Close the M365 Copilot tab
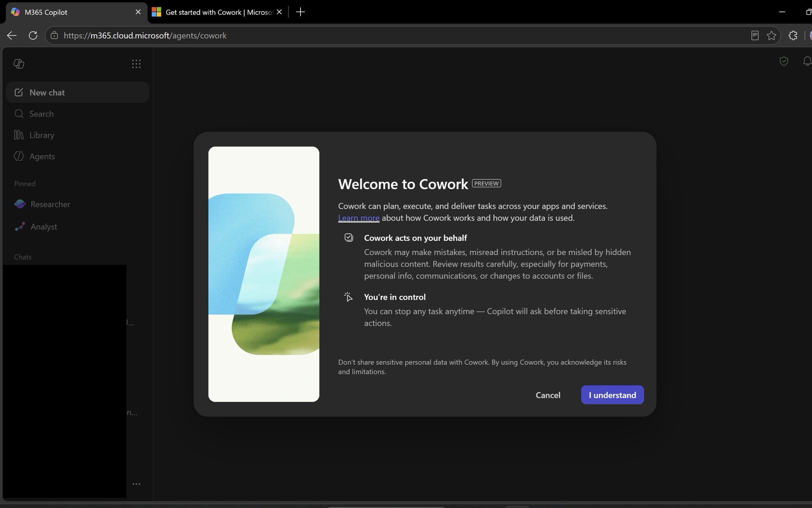This screenshot has height=508, width=812. [x=138, y=12]
